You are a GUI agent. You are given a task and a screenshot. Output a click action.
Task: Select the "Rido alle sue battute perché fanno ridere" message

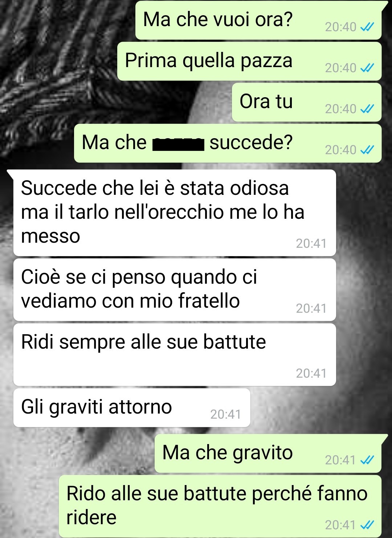tap(220, 506)
